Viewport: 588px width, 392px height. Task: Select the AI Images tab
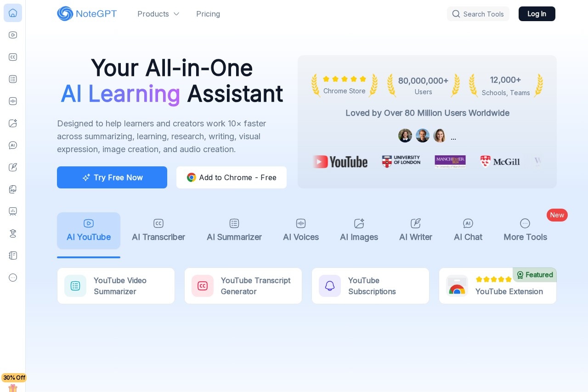pos(359,231)
